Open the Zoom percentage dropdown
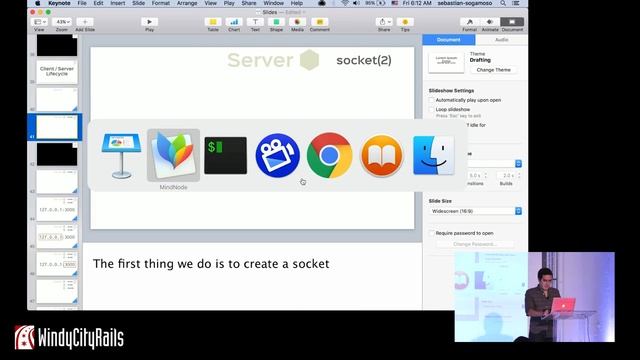This screenshot has height=360, width=640. [62, 22]
